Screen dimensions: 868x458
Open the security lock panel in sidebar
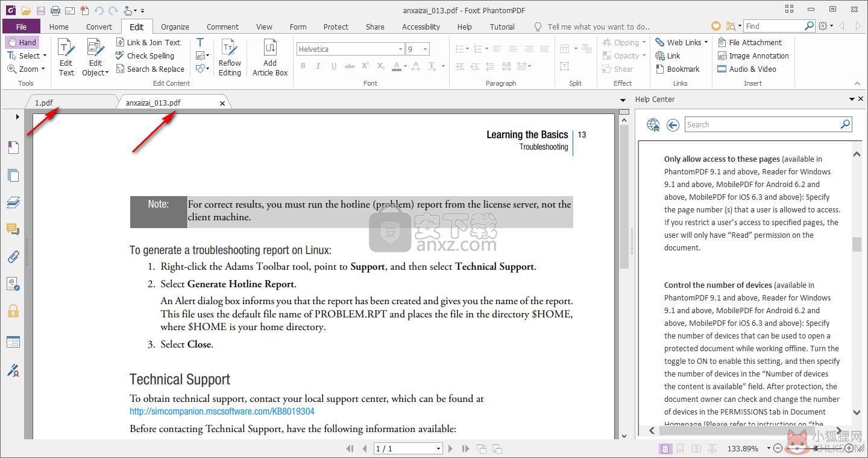point(13,311)
